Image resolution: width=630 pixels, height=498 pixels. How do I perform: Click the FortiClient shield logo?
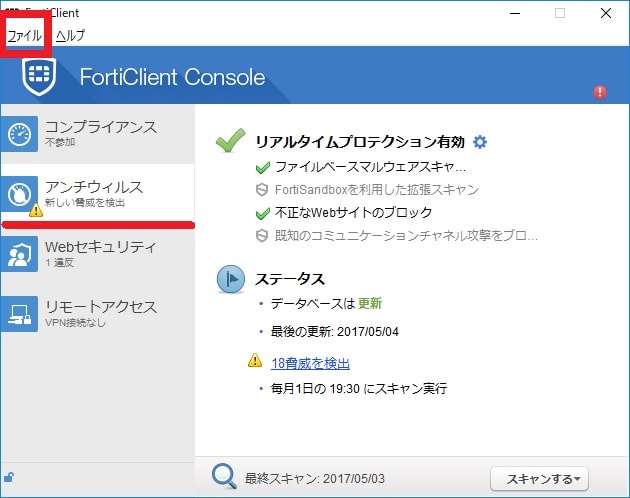click(x=39, y=76)
